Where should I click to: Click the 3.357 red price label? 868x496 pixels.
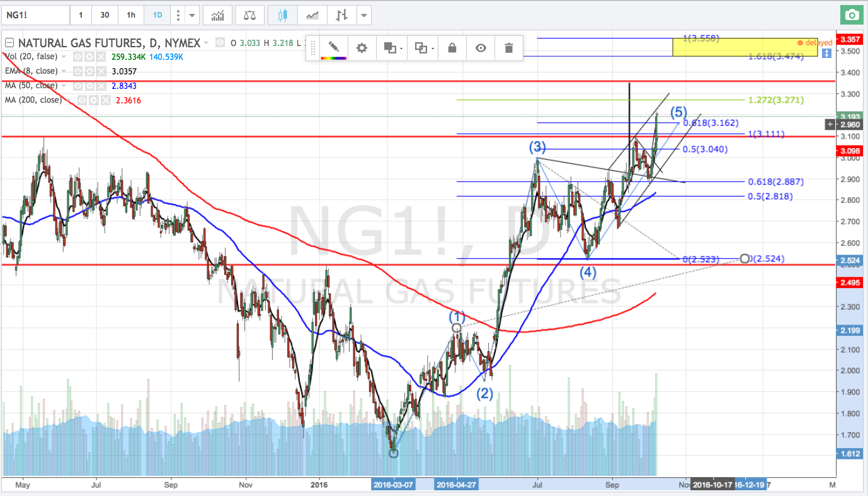tap(850, 40)
